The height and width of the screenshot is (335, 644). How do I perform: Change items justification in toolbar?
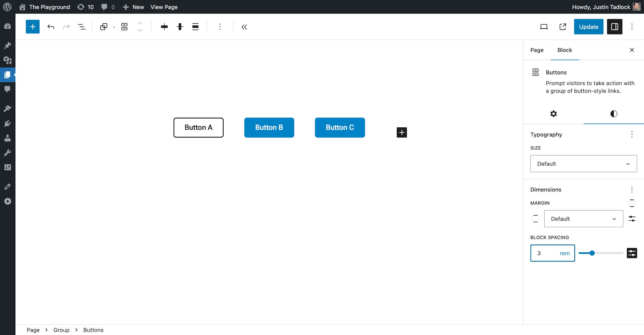[x=164, y=27]
